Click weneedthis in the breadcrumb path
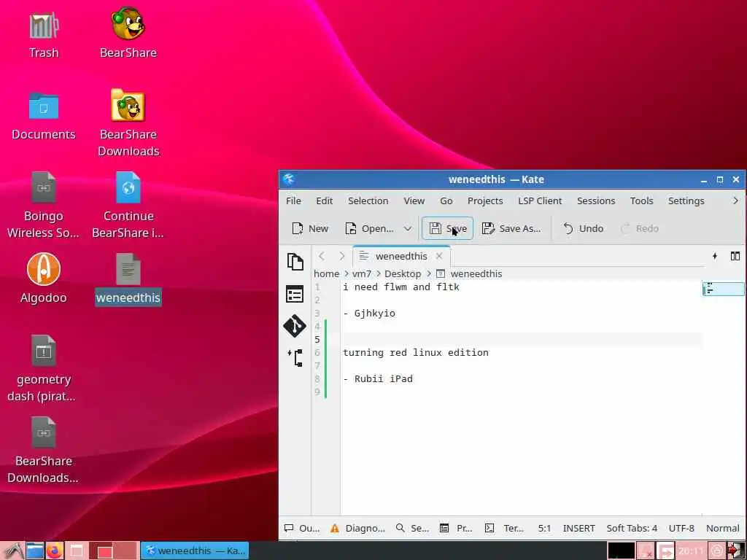 point(476,274)
